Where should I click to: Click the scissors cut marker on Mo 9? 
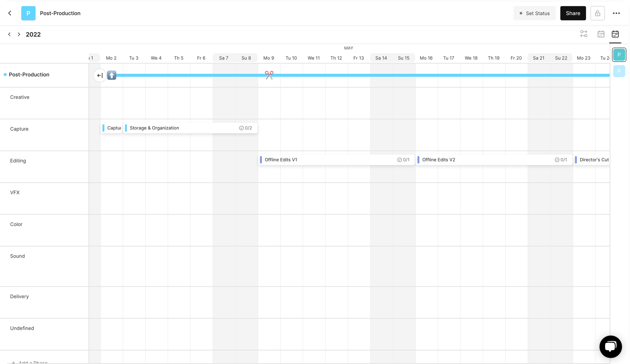click(x=269, y=75)
